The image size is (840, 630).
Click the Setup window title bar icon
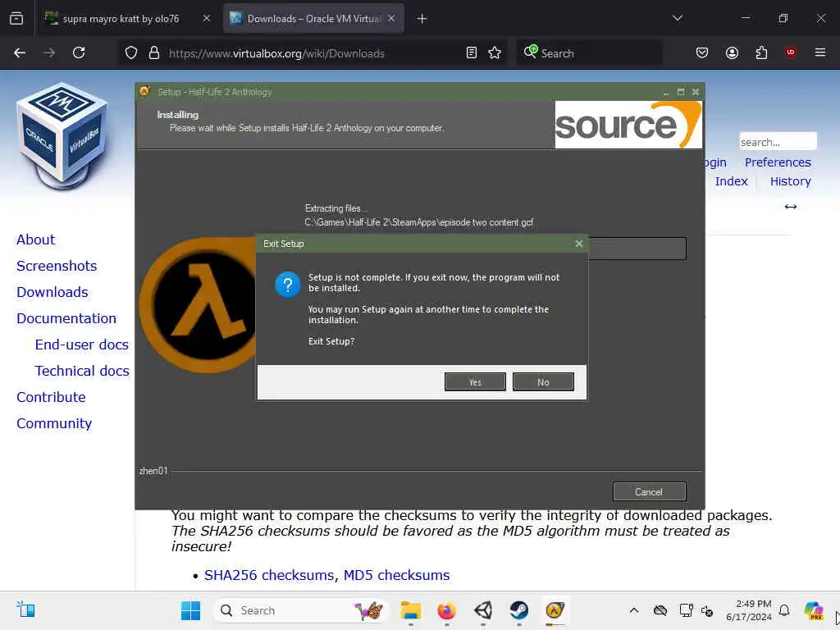click(x=144, y=92)
